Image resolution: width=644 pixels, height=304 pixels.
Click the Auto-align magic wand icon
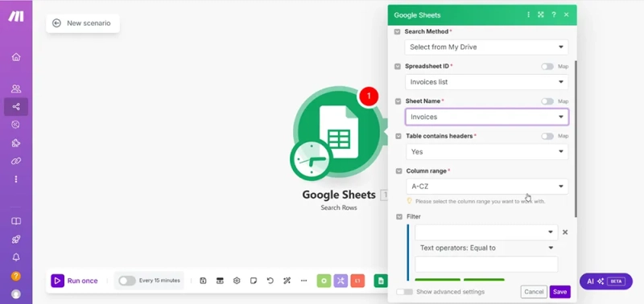[x=287, y=281]
